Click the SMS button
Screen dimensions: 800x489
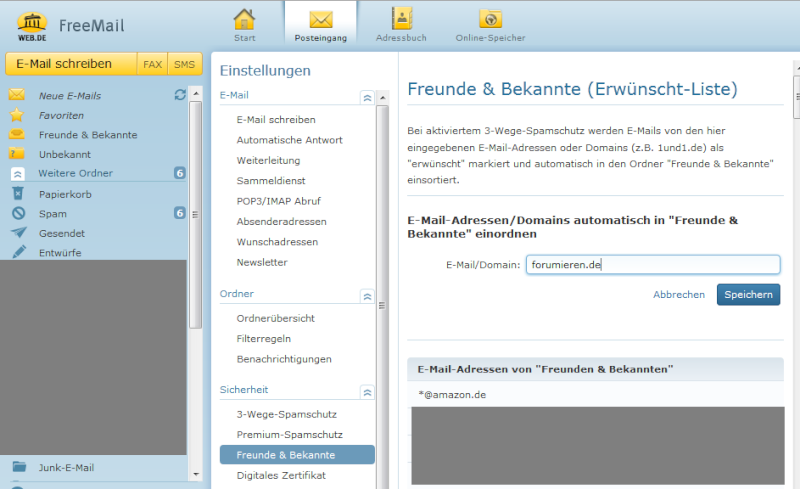[184, 64]
